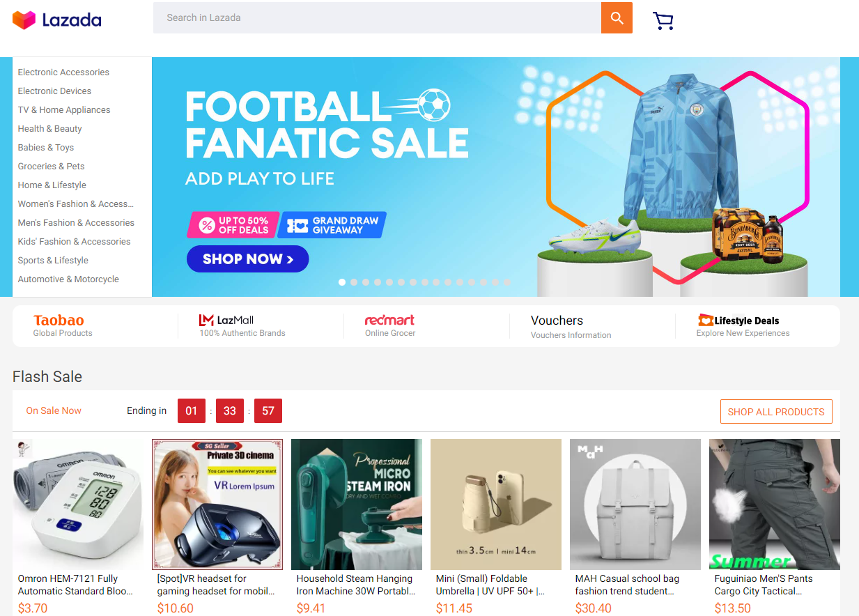Jump to the last banner carousel dot
Screen dimensions: 859x616
click(507, 282)
